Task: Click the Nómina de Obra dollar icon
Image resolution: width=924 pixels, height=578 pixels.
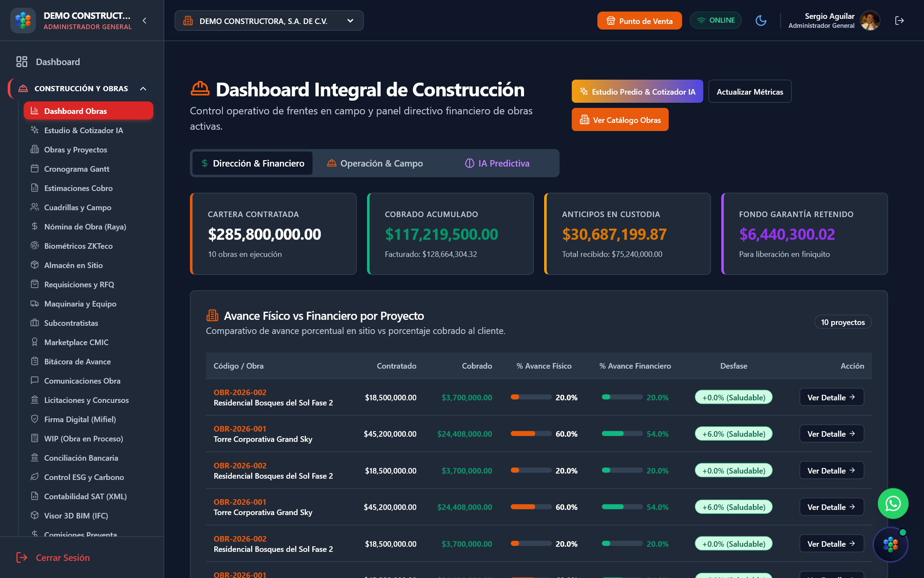Action: click(x=35, y=226)
